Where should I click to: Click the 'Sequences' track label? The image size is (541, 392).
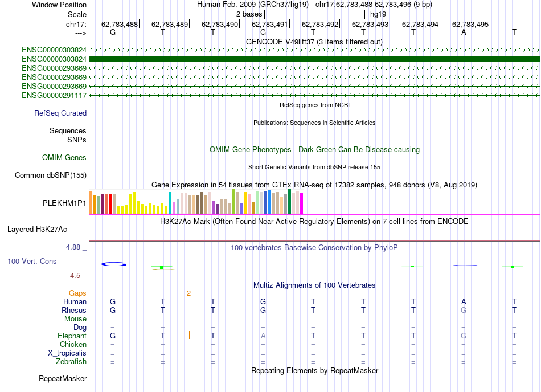[x=68, y=131]
